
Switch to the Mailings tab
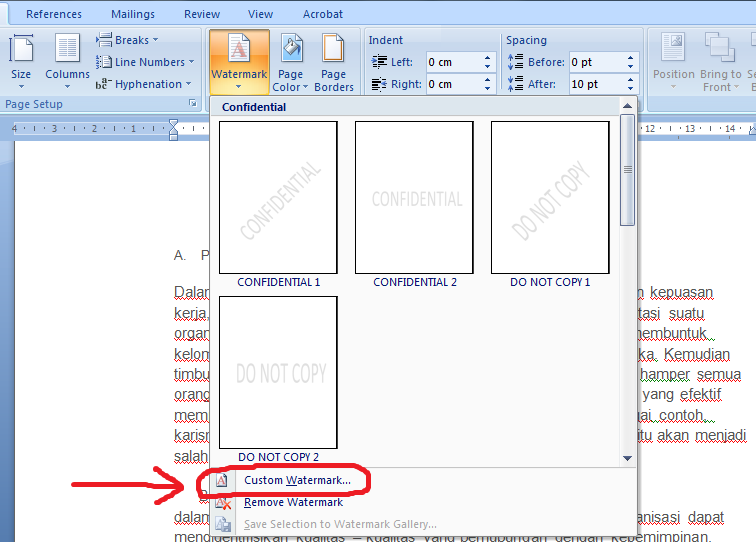point(133,14)
